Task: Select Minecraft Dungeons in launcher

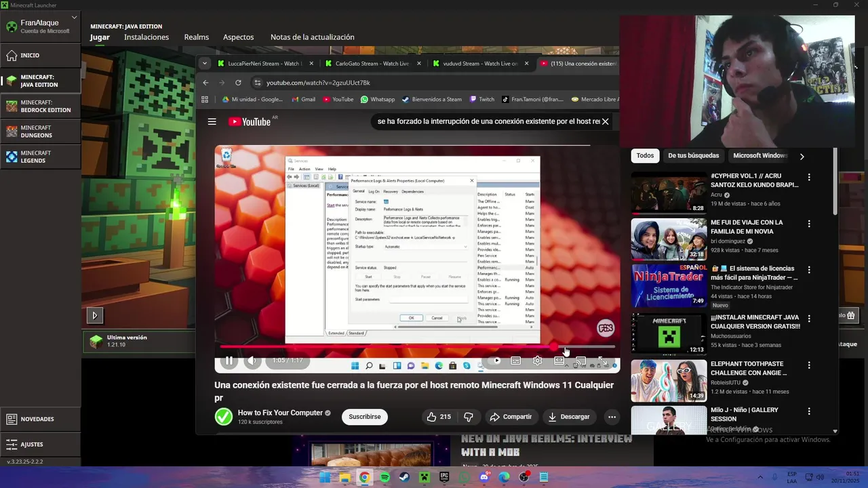Action: (x=40, y=131)
